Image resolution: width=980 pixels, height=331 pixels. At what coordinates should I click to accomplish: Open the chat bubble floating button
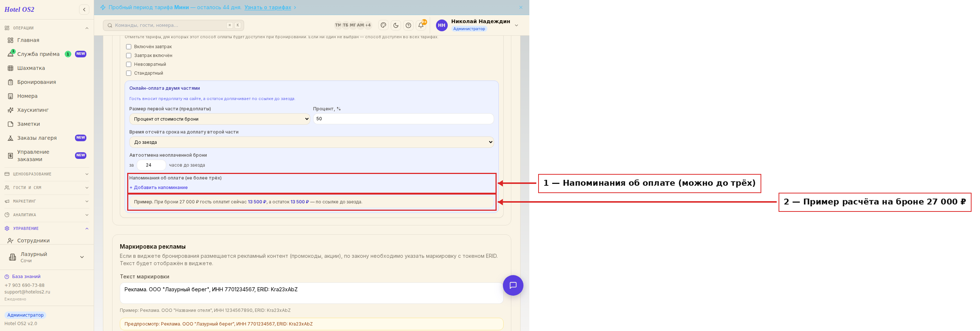513,285
